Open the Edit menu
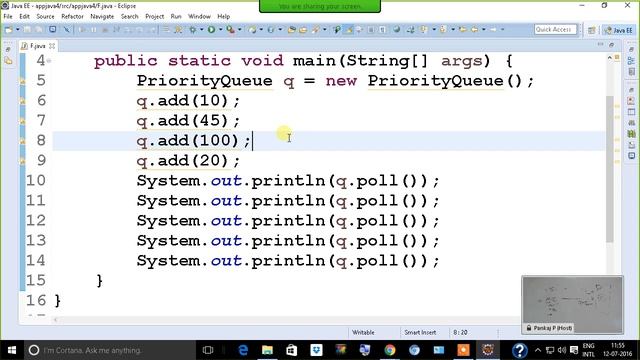This screenshot has width=640, height=360. click(24, 16)
